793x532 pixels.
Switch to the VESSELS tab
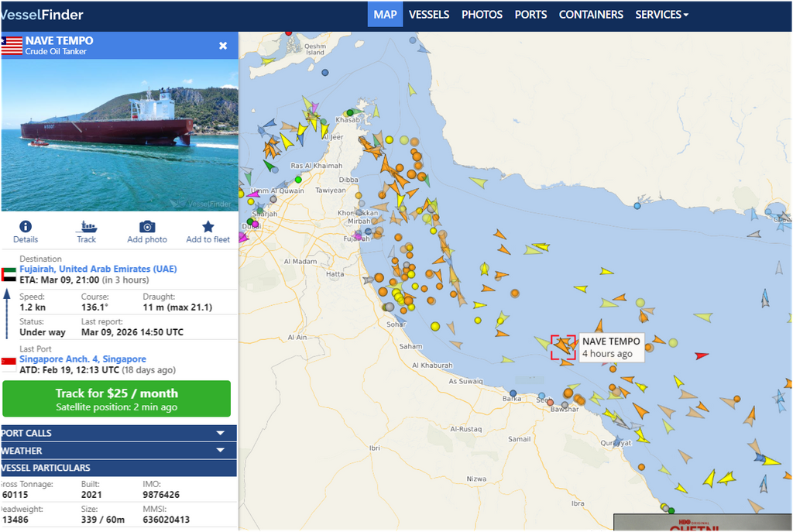(x=429, y=15)
